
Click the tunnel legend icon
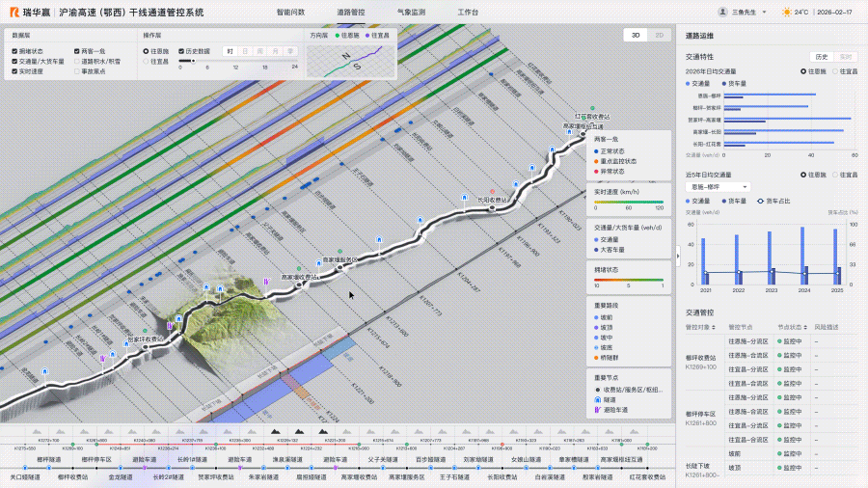pyautogui.click(x=597, y=399)
